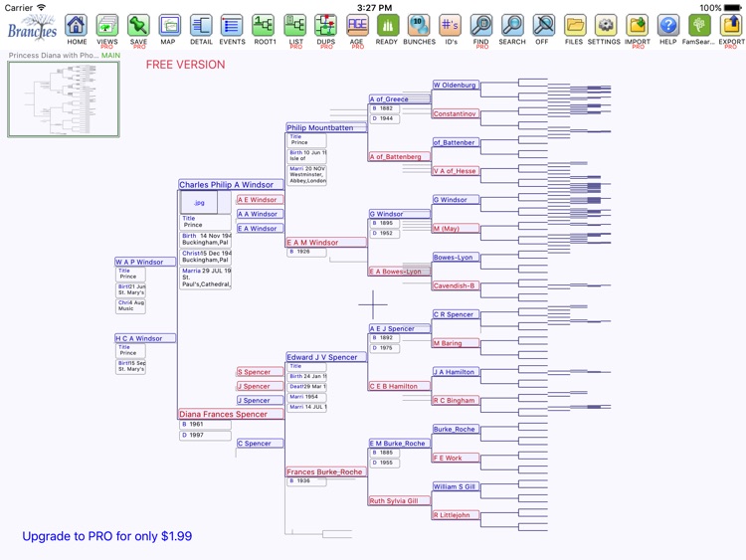Select the R Littlejohn node
Screen dimensions: 746x560
pos(456,515)
